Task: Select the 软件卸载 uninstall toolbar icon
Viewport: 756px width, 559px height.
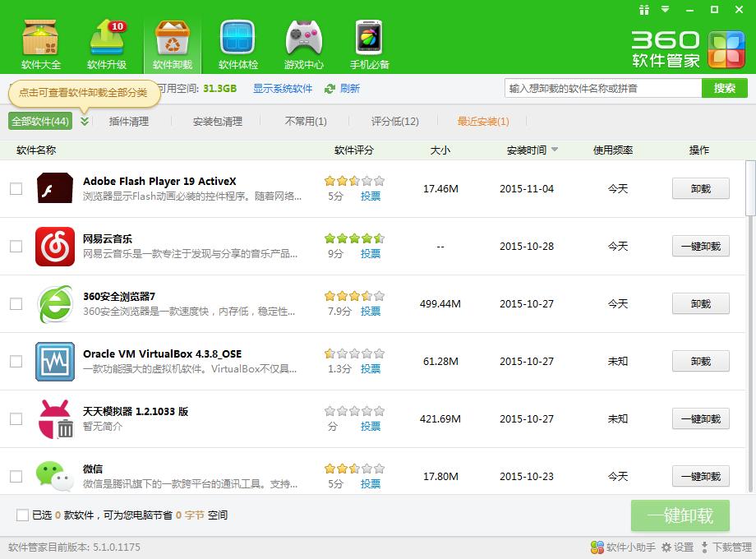Action: (x=173, y=44)
